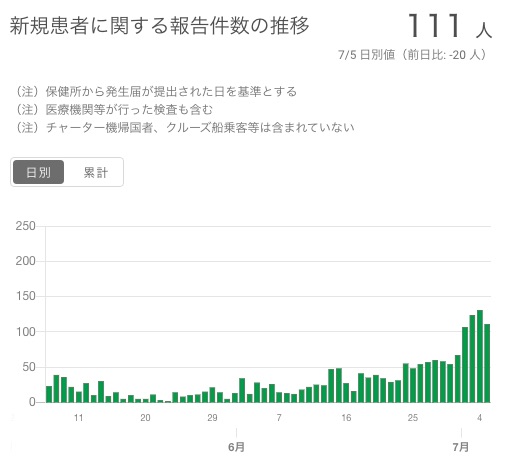Click the 111 人 headline number
The height and width of the screenshot is (458, 514).
tap(450, 26)
